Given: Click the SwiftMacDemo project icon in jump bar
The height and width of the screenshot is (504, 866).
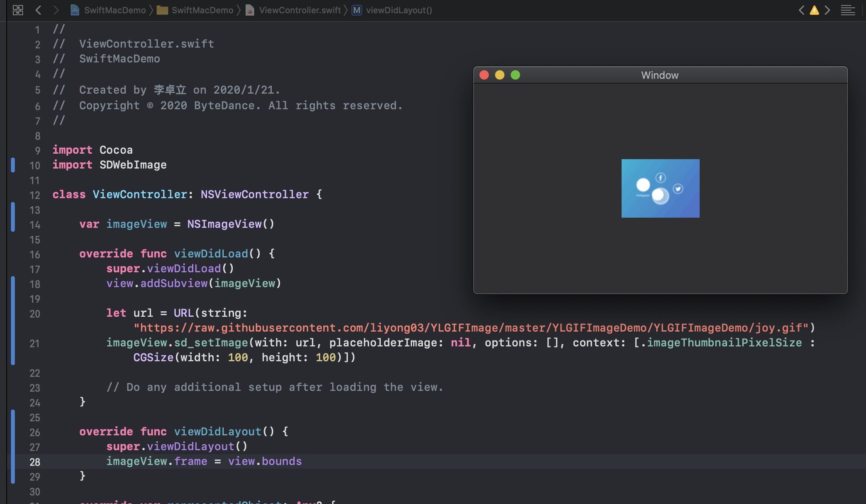Looking at the screenshot, I should coord(74,10).
